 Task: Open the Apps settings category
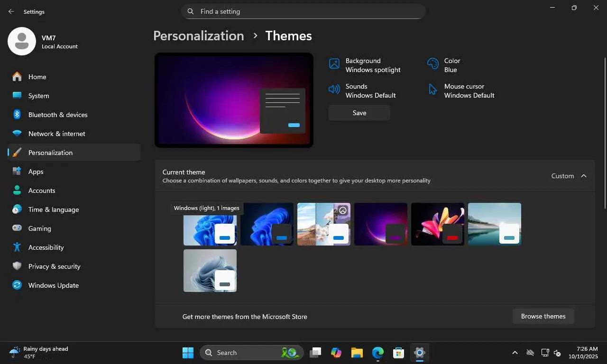pyautogui.click(x=74, y=172)
